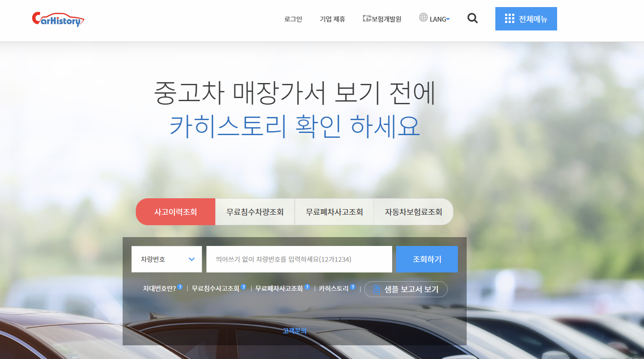Click the search magnifier icon
Screen dimensions: 644x359
[x=472, y=19]
